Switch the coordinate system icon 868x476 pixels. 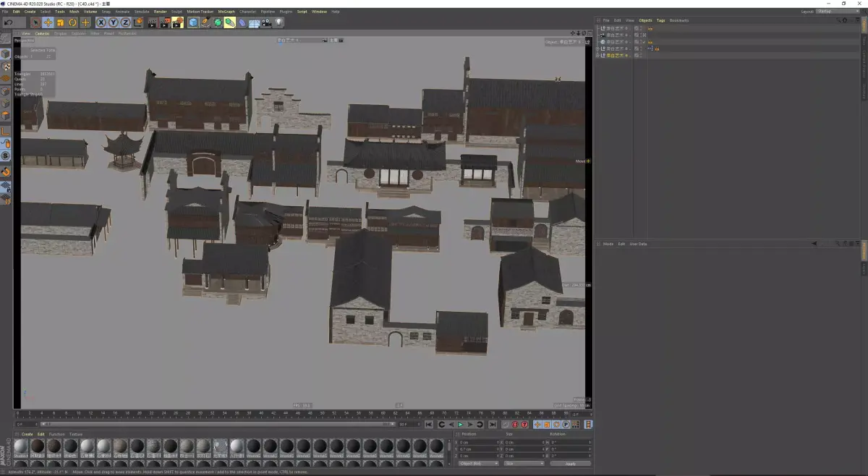pos(138,22)
